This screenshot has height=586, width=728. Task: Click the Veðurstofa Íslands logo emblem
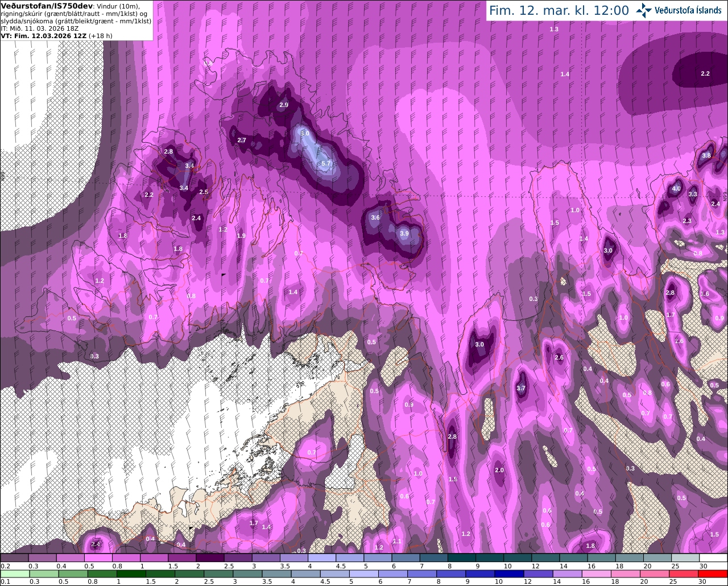tap(643, 10)
